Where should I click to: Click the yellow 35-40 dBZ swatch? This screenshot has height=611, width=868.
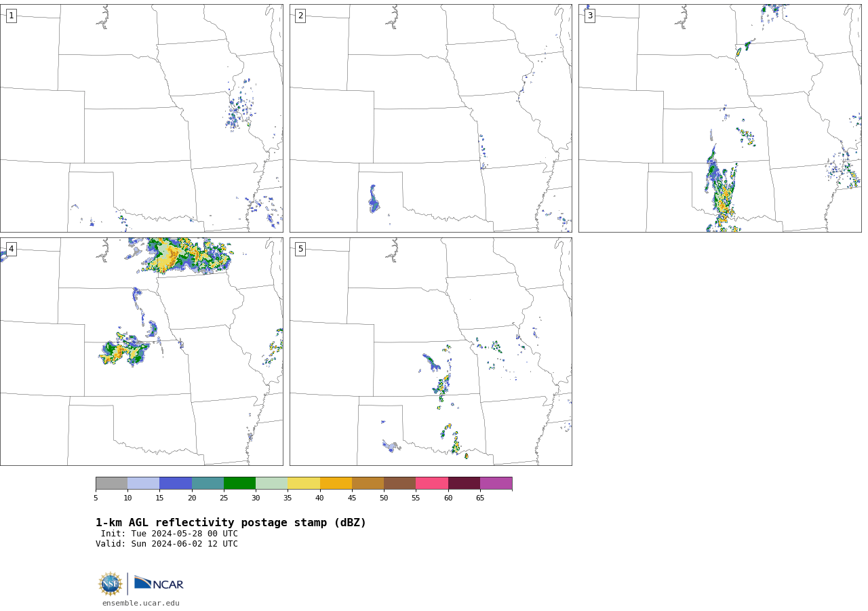pos(304,483)
